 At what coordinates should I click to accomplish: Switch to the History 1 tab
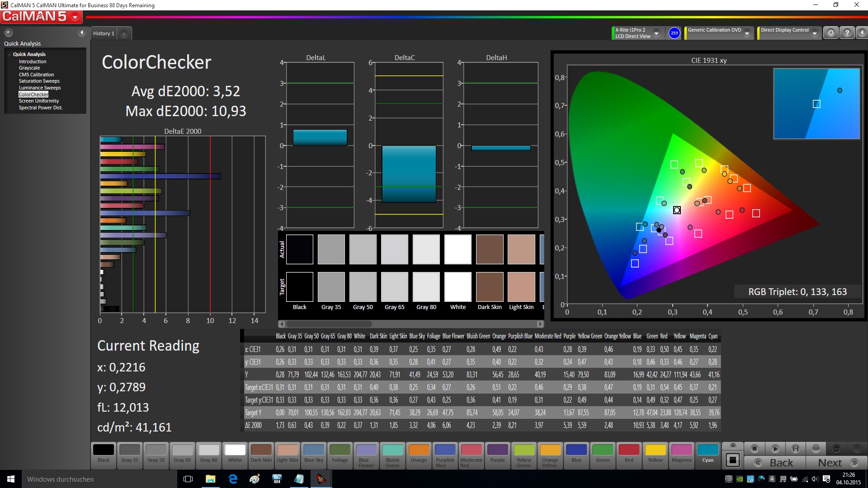[104, 33]
